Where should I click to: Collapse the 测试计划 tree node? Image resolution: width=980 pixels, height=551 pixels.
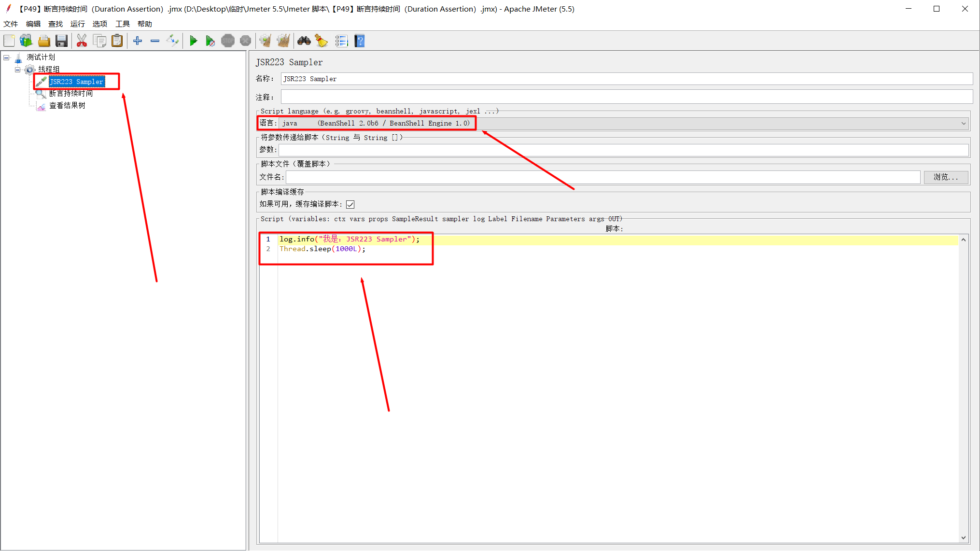(x=6, y=57)
